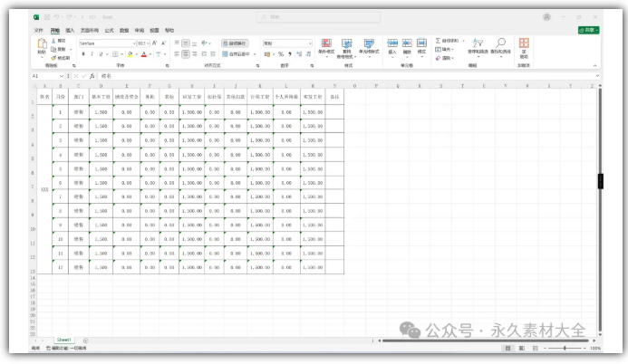The image size is (628, 364).
Task: Click the Insert cells icon
Action: click(x=392, y=43)
